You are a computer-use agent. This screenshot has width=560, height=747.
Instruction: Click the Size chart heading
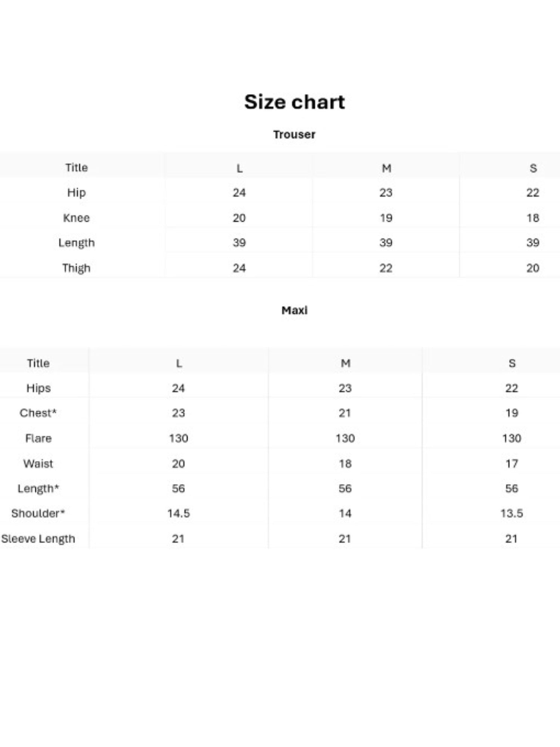click(295, 102)
